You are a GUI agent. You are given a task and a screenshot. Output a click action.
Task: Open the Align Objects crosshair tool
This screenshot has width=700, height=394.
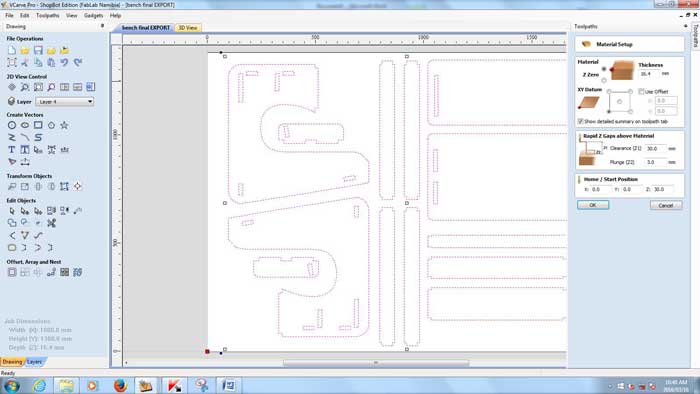point(78,187)
